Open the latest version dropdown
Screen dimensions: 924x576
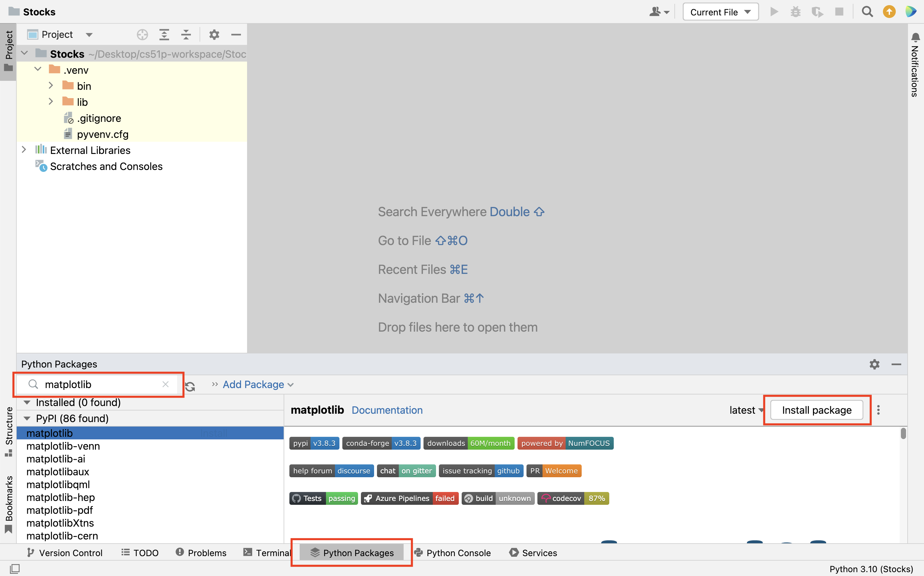[746, 410]
